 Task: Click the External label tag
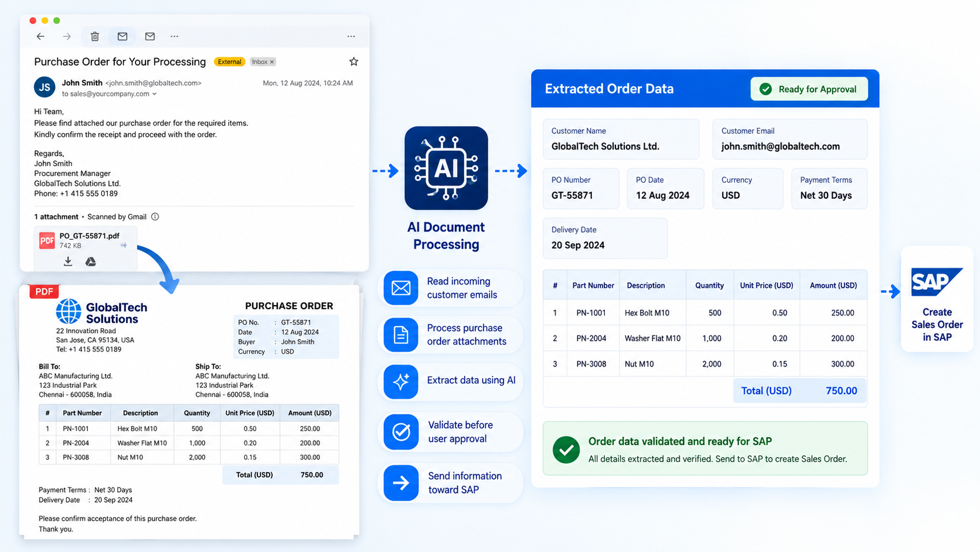(x=229, y=62)
